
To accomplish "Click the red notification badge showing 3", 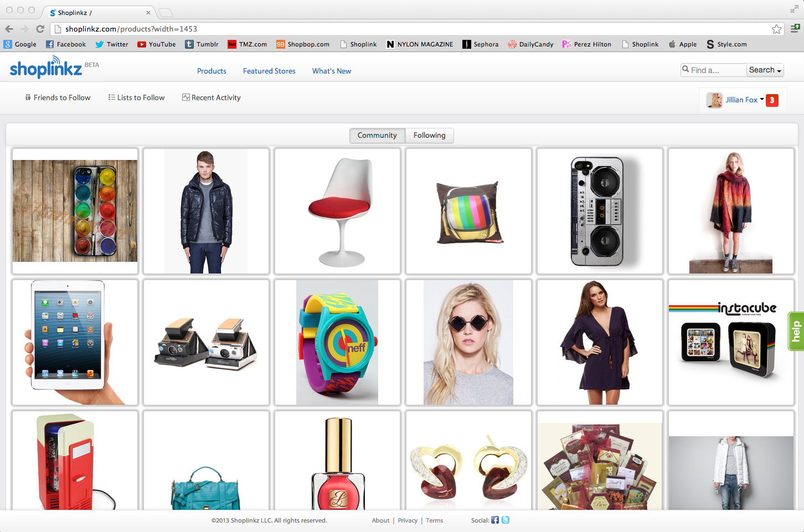I will click(x=772, y=100).
